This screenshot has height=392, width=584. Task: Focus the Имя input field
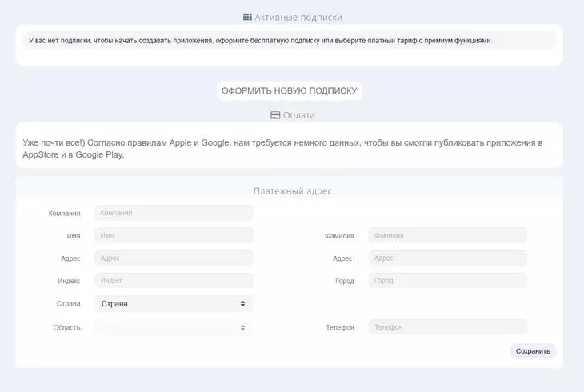174,235
